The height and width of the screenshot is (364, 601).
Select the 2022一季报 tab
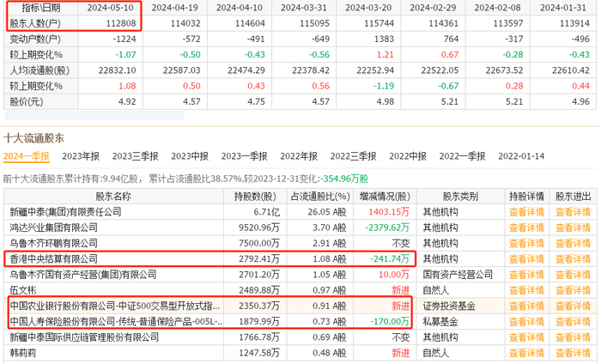[462, 156]
